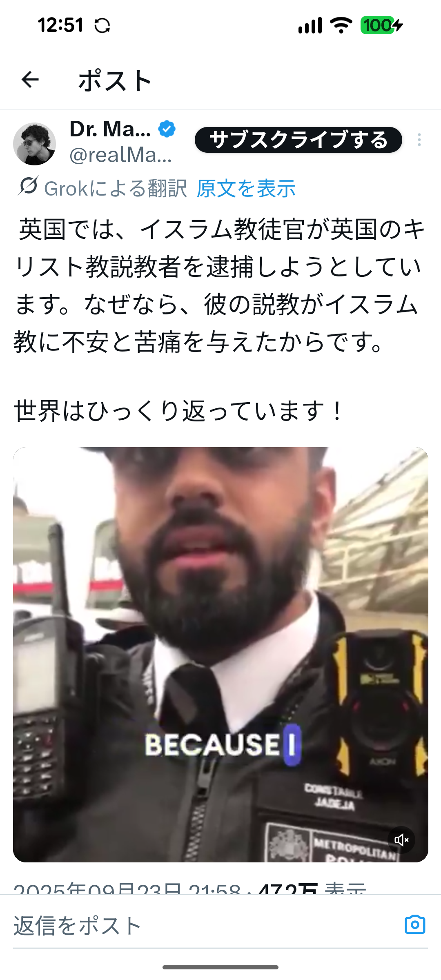Tap the battery indicator in the status bar

tap(381, 25)
